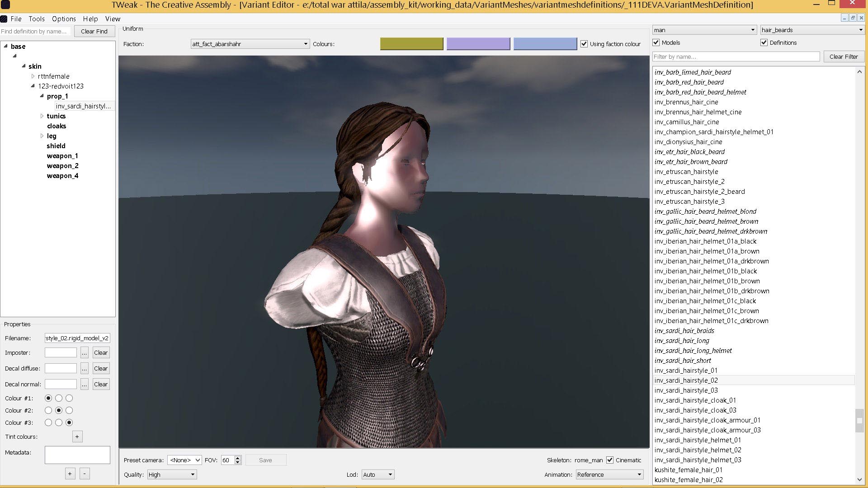Image resolution: width=868 pixels, height=488 pixels.
Task: Click the TWeak app icon in menu bar
Action: click(x=4, y=19)
